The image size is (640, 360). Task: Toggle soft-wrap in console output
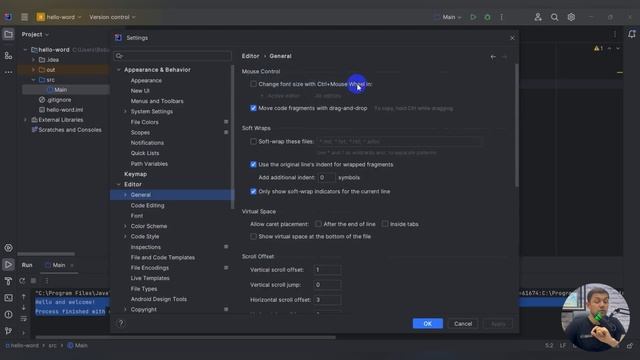[24, 318]
